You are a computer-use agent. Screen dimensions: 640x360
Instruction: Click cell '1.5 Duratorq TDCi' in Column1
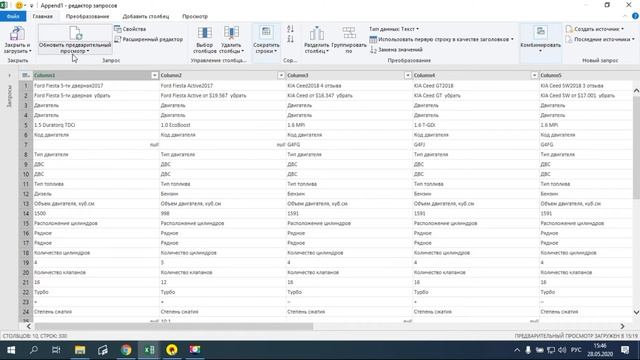point(96,125)
